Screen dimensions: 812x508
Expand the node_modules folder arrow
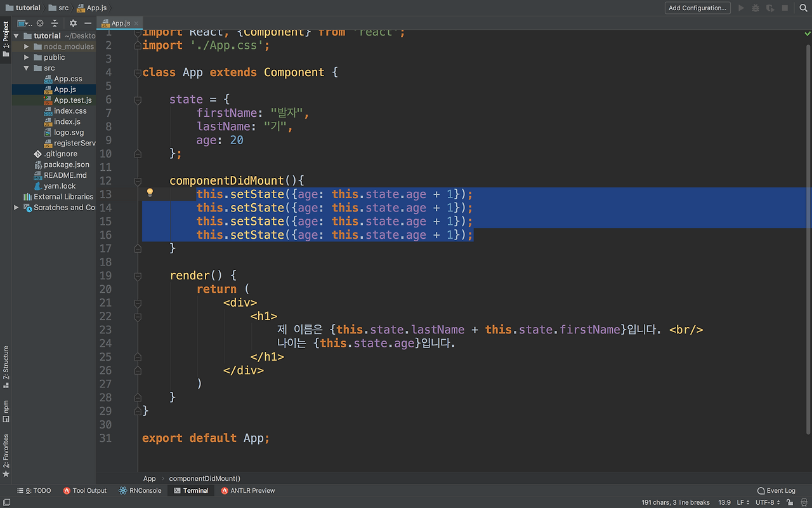(27, 47)
